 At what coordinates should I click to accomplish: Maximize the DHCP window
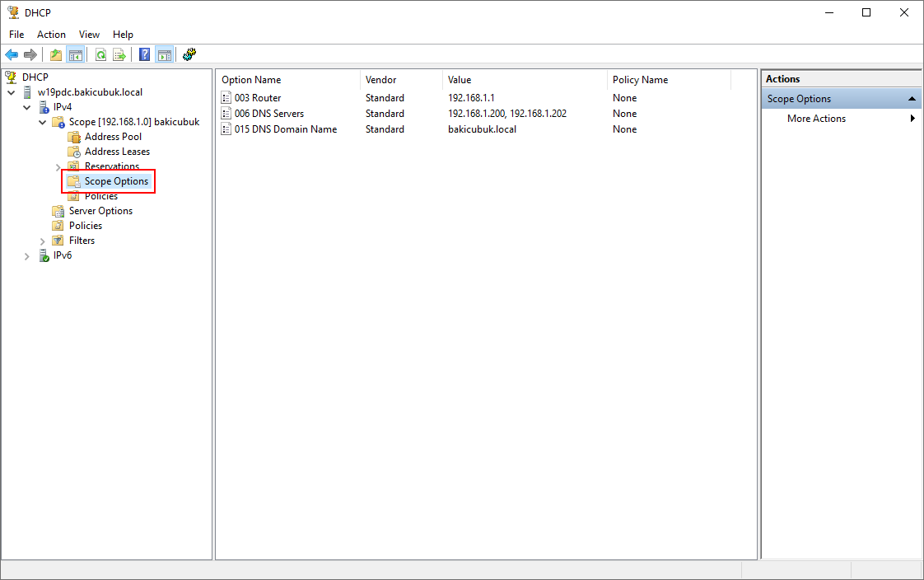click(x=866, y=12)
